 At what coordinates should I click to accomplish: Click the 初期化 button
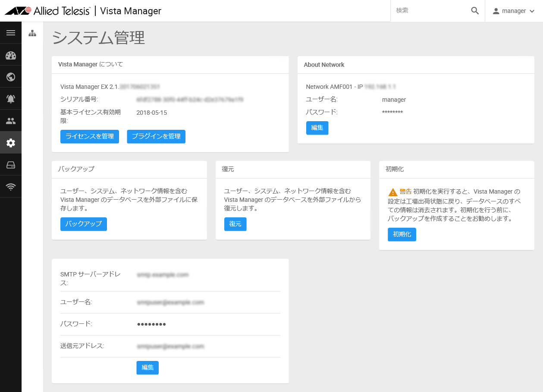(x=402, y=234)
